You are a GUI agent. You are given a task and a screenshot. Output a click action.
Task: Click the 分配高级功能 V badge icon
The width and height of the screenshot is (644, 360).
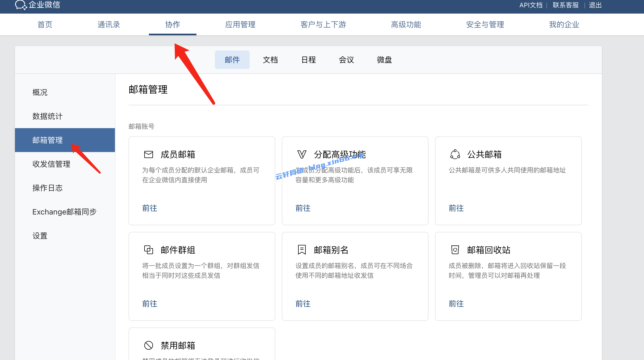302,154
